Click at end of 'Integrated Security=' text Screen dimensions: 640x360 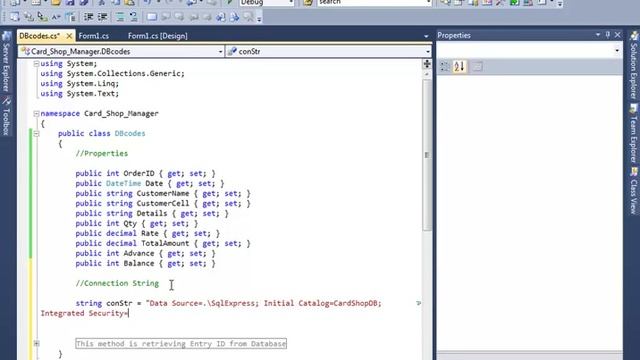[x=128, y=313]
